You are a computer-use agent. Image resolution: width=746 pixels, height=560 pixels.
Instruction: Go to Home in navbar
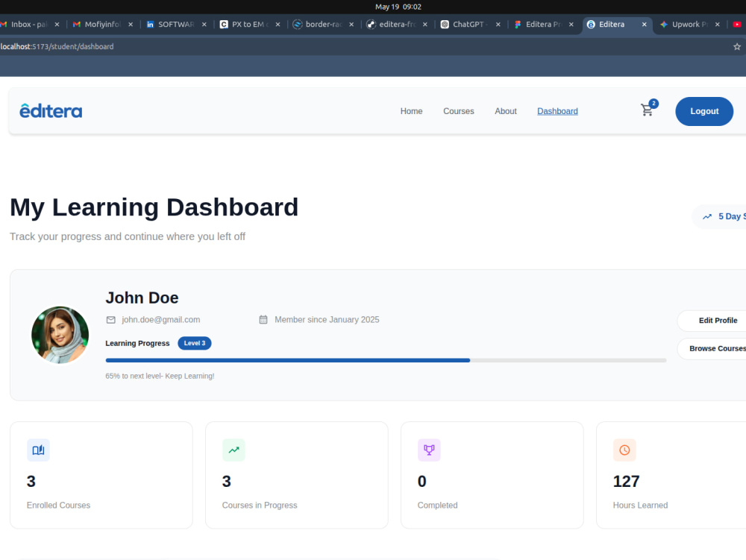pos(411,111)
